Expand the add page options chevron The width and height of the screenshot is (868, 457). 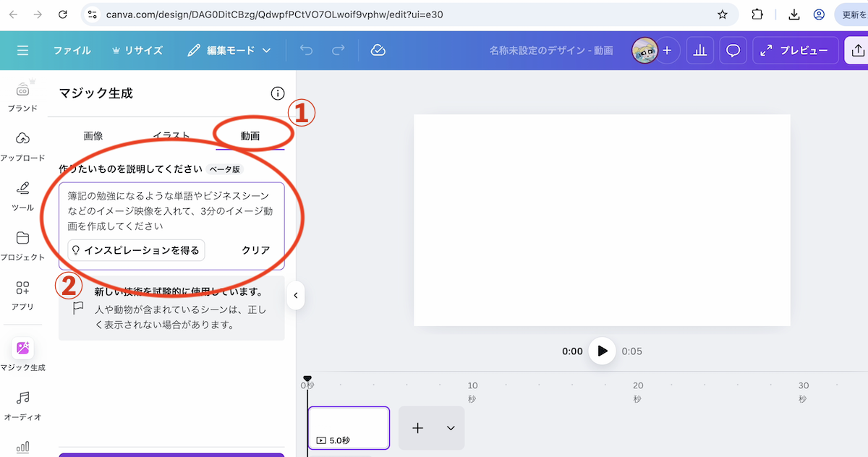[451, 428]
